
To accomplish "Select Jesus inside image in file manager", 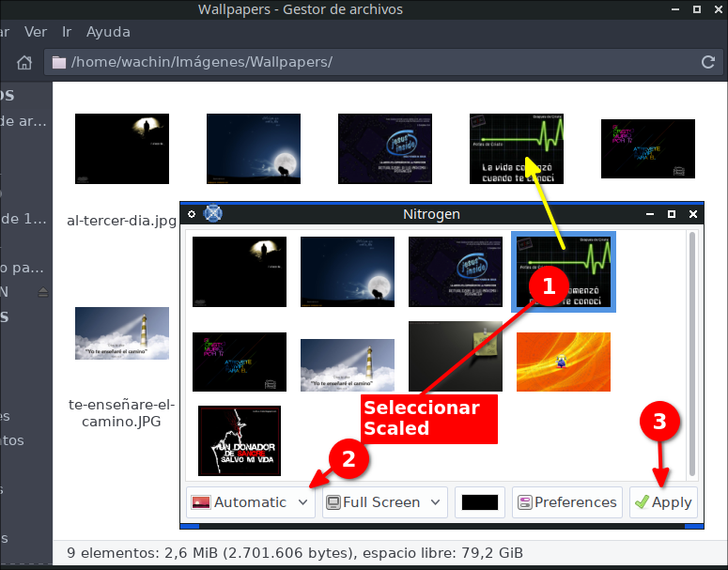I will point(385,148).
